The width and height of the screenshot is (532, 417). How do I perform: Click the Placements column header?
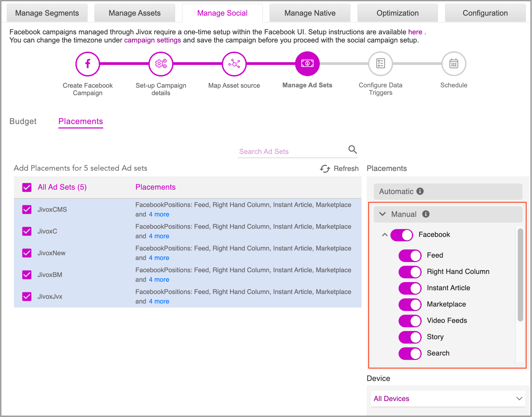pyautogui.click(x=155, y=187)
